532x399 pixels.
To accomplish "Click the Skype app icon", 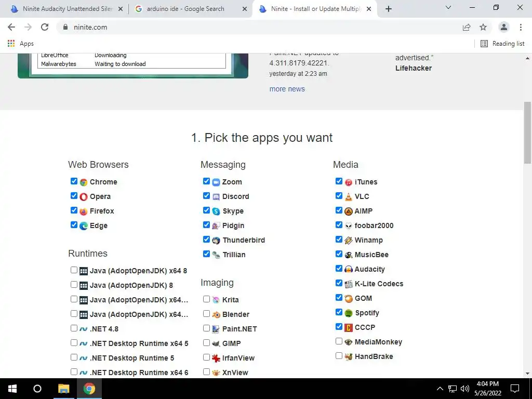I will tap(216, 211).
